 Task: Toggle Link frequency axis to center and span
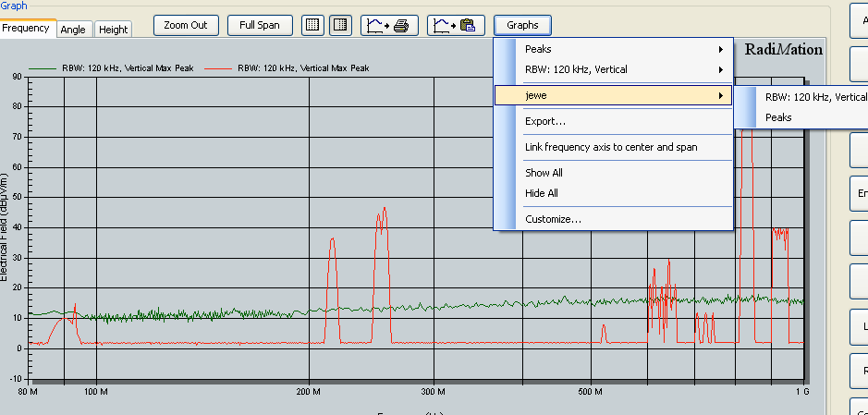click(x=611, y=147)
